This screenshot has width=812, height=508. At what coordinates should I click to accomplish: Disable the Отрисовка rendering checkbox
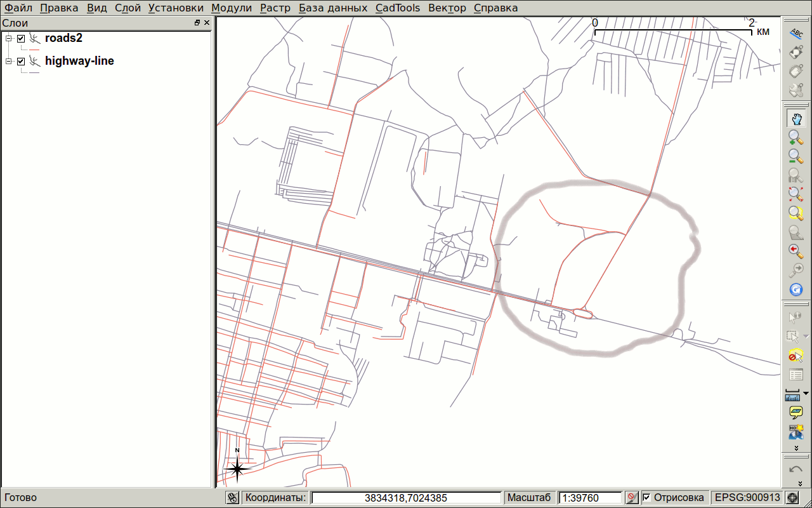point(646,498)
